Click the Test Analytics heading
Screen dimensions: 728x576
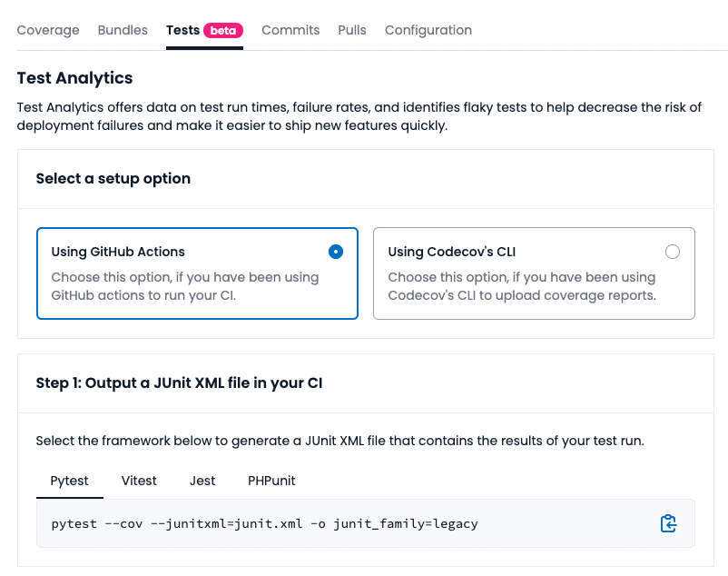tap(75, 78)
